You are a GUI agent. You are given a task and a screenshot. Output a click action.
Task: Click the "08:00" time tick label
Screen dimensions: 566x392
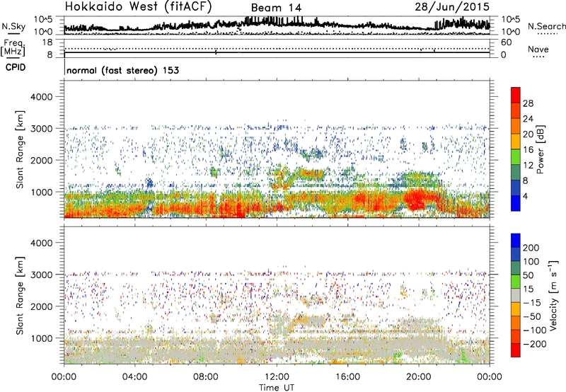click(x=206, y=377)
